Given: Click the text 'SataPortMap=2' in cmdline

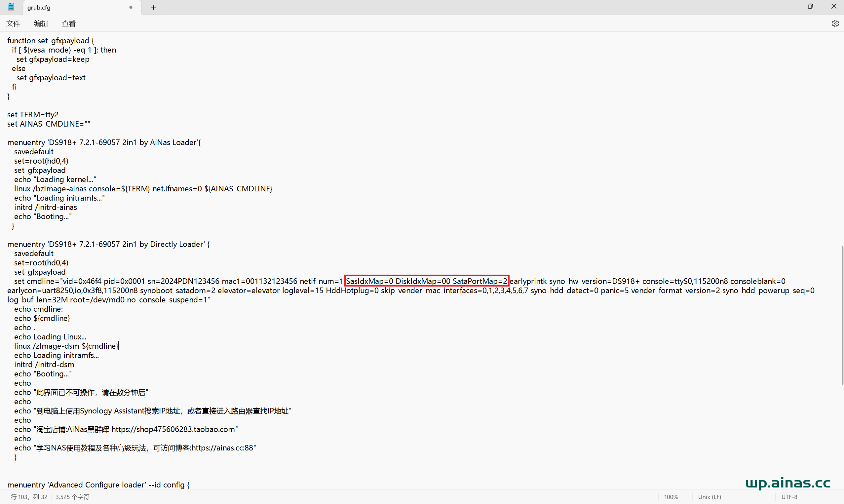Looking at the screenshot, I should click(480, 281).
